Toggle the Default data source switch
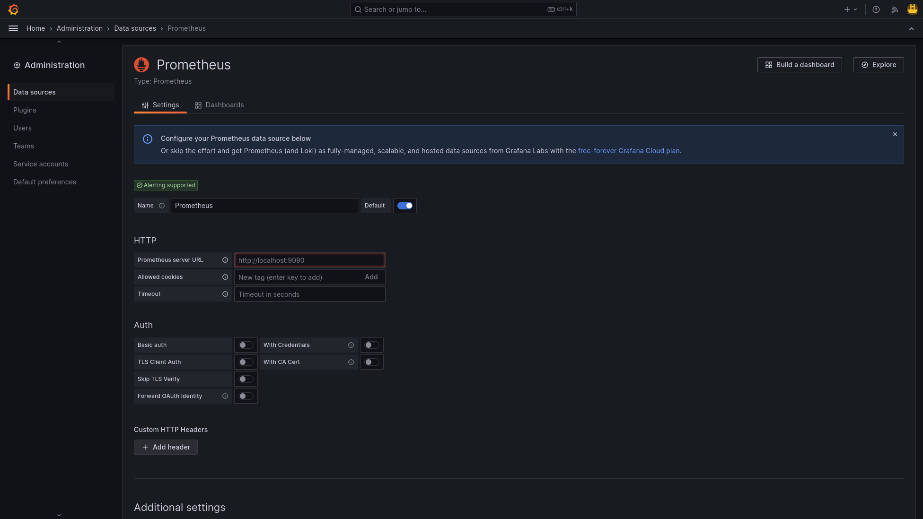This screenshot has height=519, width=923. click(405, 205)
